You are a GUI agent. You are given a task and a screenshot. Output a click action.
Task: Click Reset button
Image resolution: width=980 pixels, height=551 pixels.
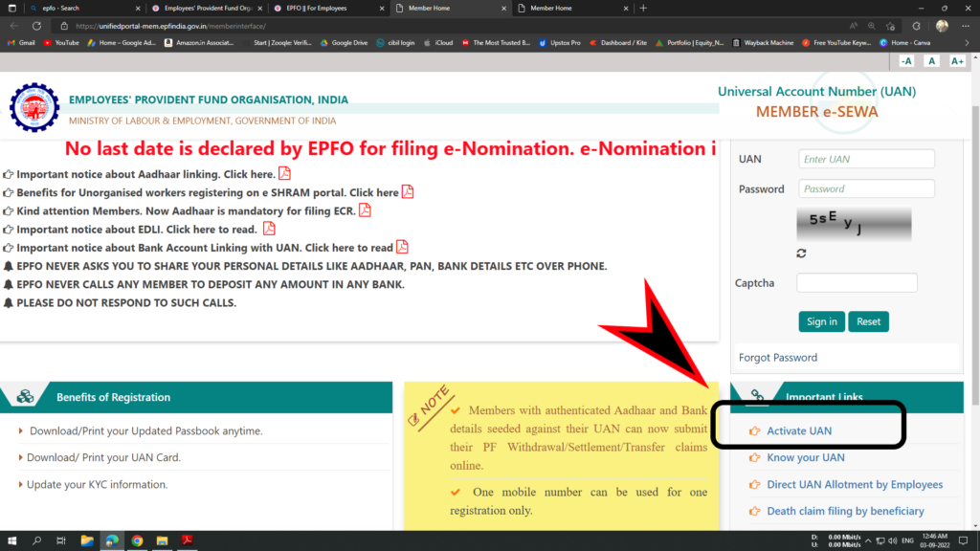click(x=868, y=321)
